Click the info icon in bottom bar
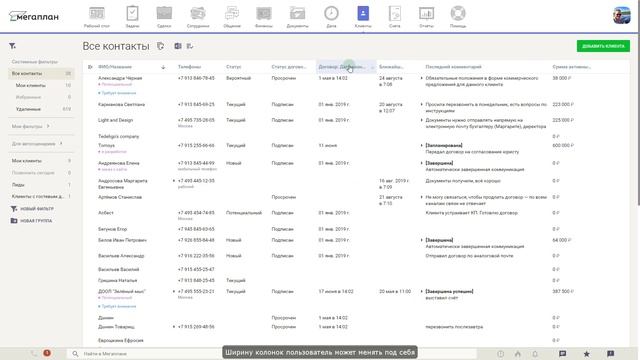 point(500,354)
